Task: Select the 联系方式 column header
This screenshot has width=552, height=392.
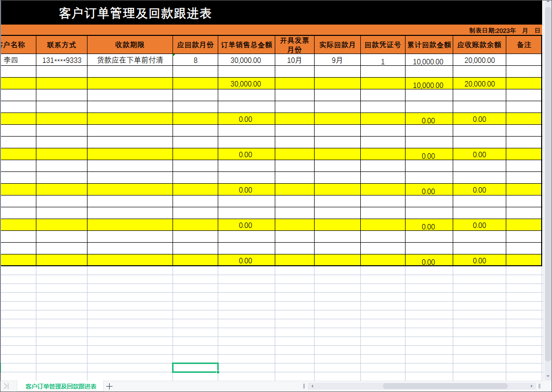Action: tap(61, 45)
